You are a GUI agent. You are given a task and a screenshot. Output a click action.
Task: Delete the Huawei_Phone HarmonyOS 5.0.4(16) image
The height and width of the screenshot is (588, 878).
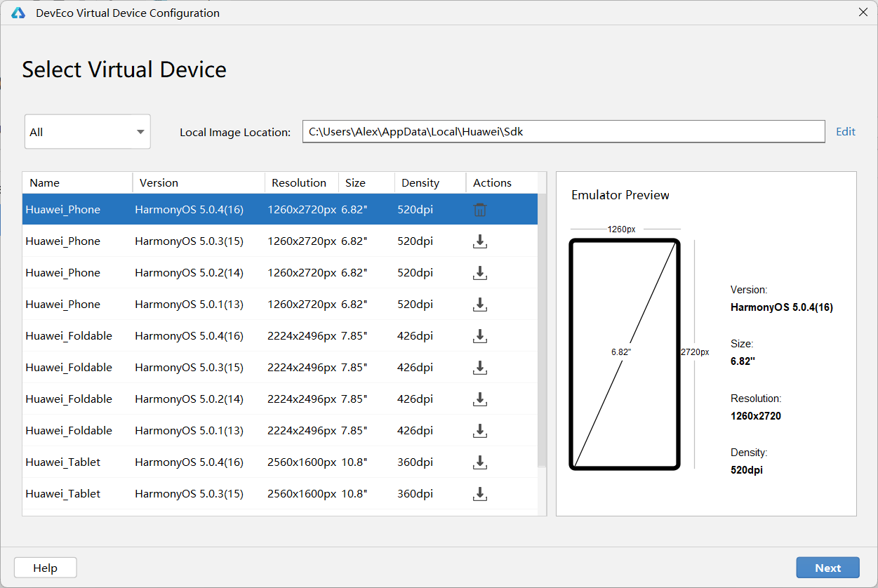pos(480,210)
